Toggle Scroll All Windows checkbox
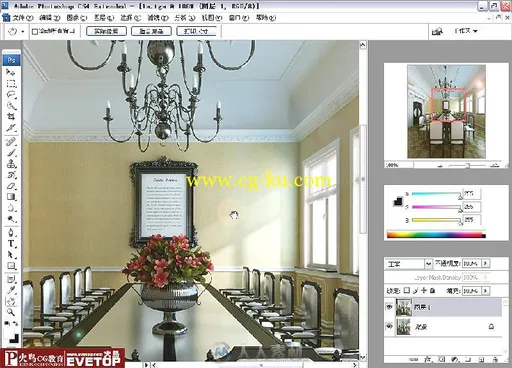Viewport: 512px width, 368px height. pyautogui.click(x=35, y=32)
